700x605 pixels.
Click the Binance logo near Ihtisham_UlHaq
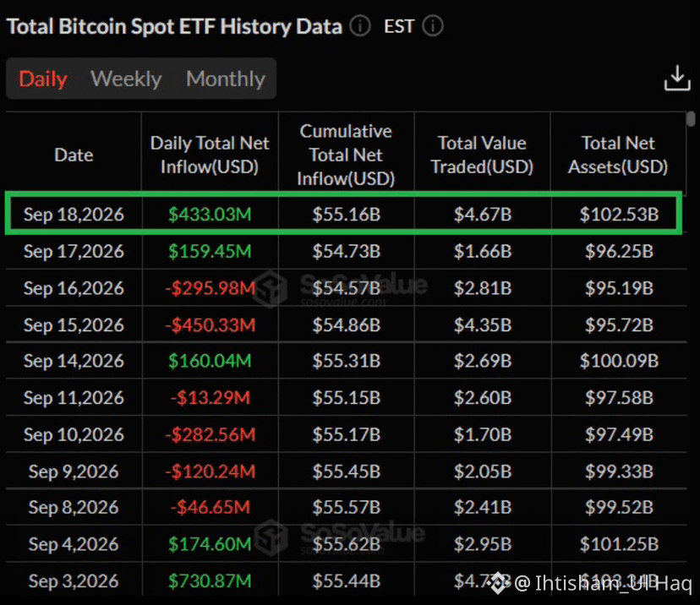498,583
